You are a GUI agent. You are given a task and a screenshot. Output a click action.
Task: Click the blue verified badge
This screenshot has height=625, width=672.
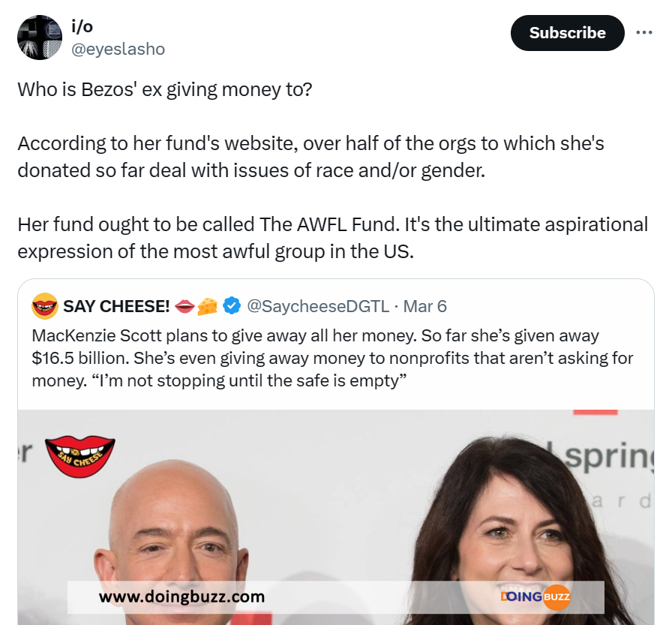(232, 306)
